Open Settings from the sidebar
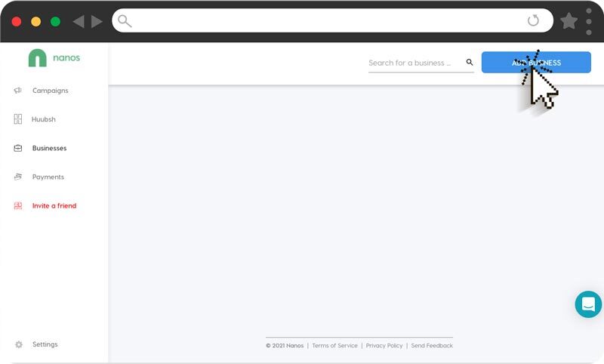 [x=45, y=344]
